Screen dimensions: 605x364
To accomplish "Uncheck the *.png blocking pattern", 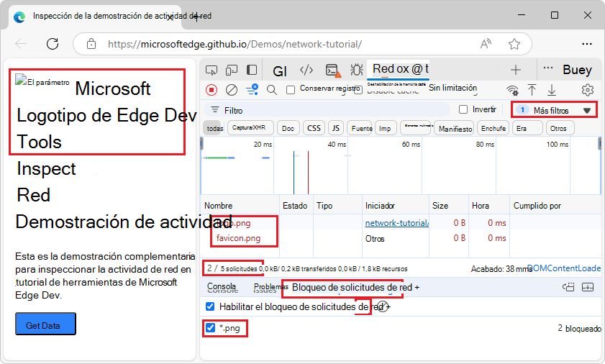I will [x=210, y=328].
